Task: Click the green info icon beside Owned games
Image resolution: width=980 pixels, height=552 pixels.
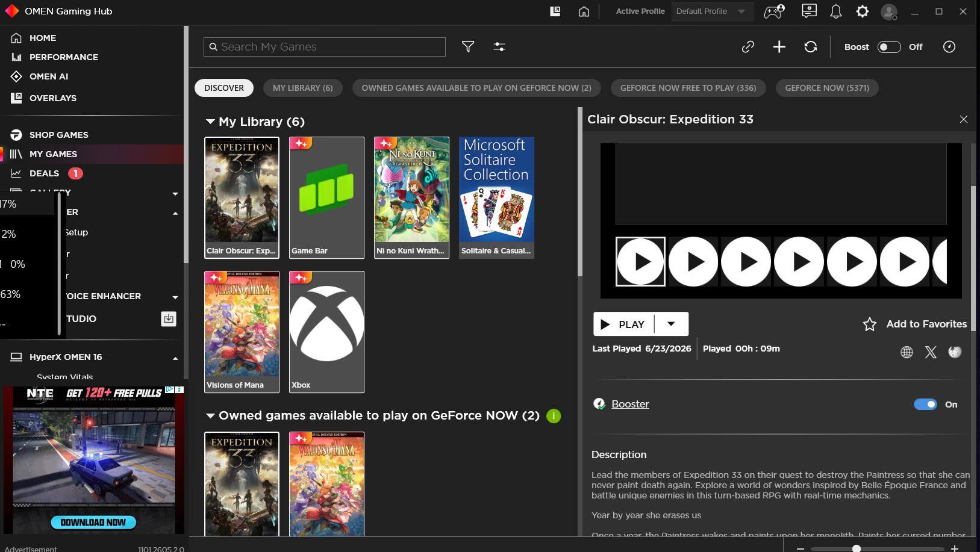Action: (x=554, y=416)
